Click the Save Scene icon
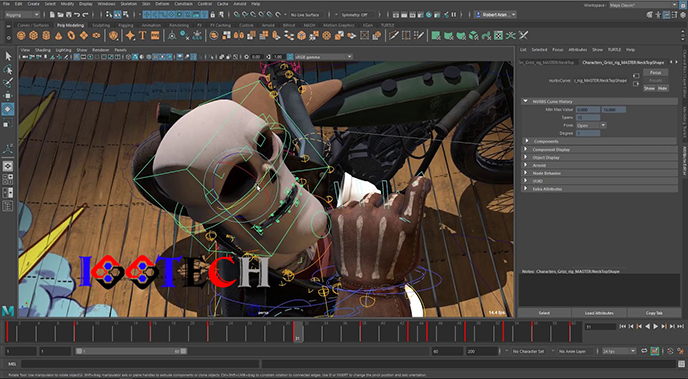The image size is (688, 379). coord(68,14)
